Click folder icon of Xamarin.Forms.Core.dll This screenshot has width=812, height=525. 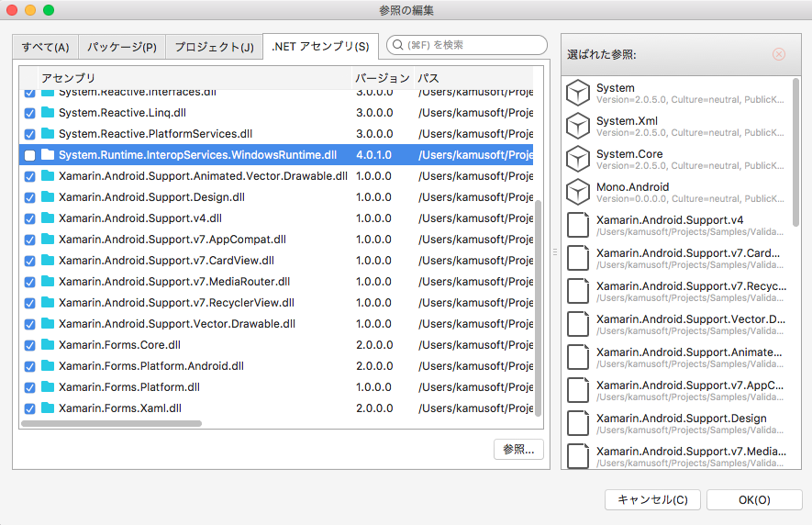pyautogui.click(x=48, y=344)
